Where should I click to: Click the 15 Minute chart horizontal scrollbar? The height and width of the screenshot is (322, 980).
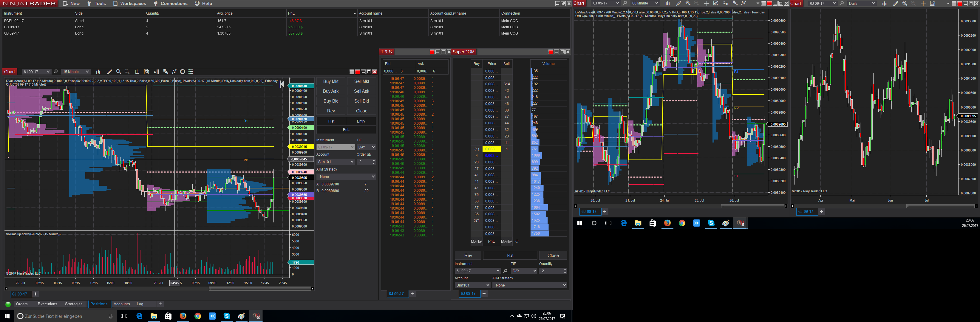(x=260, y=289)
